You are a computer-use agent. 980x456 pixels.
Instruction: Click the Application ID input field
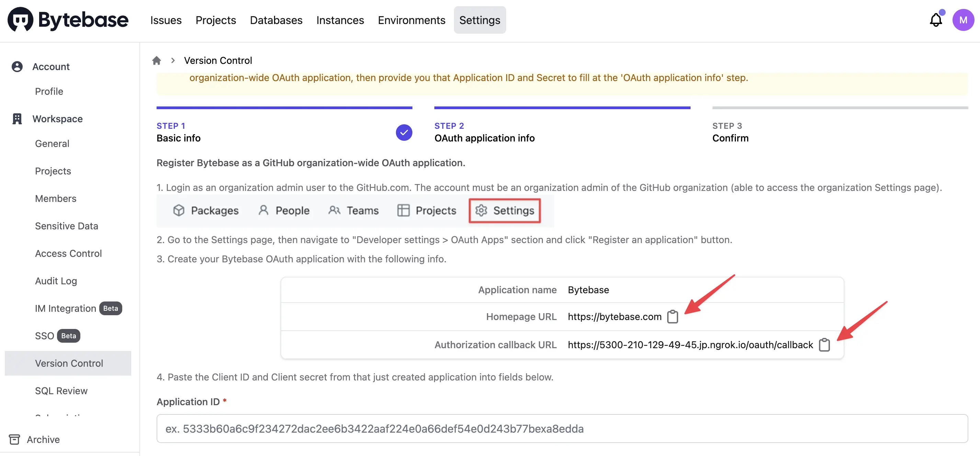562,429
